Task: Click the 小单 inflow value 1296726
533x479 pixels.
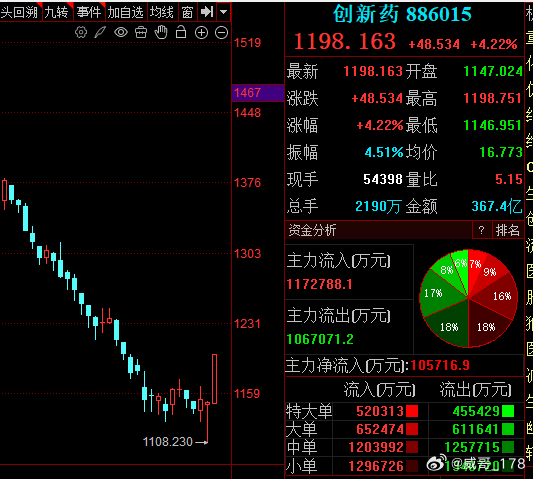Action: [x=376, y=466]
